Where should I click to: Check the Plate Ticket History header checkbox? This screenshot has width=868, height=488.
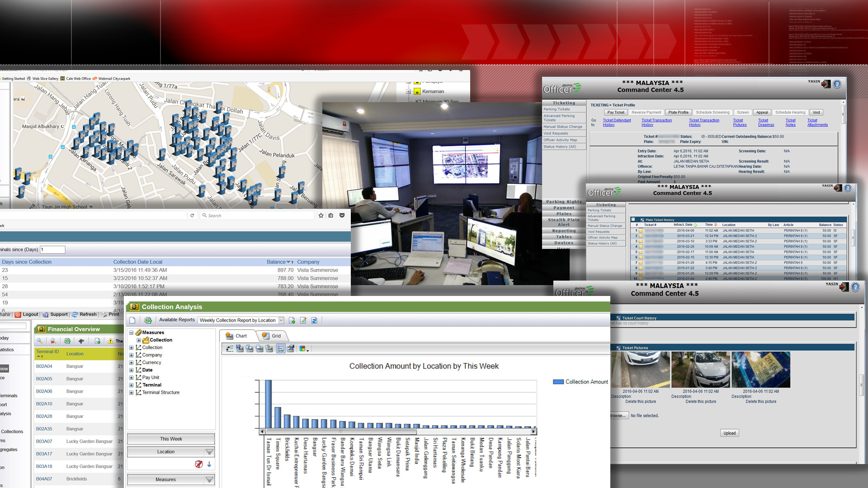(633, 220)
